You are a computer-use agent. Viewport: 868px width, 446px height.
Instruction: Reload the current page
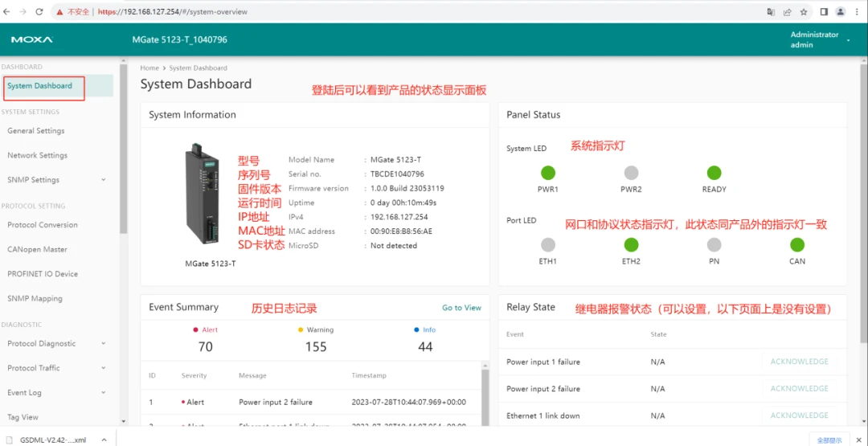click(x=39, y=11)
